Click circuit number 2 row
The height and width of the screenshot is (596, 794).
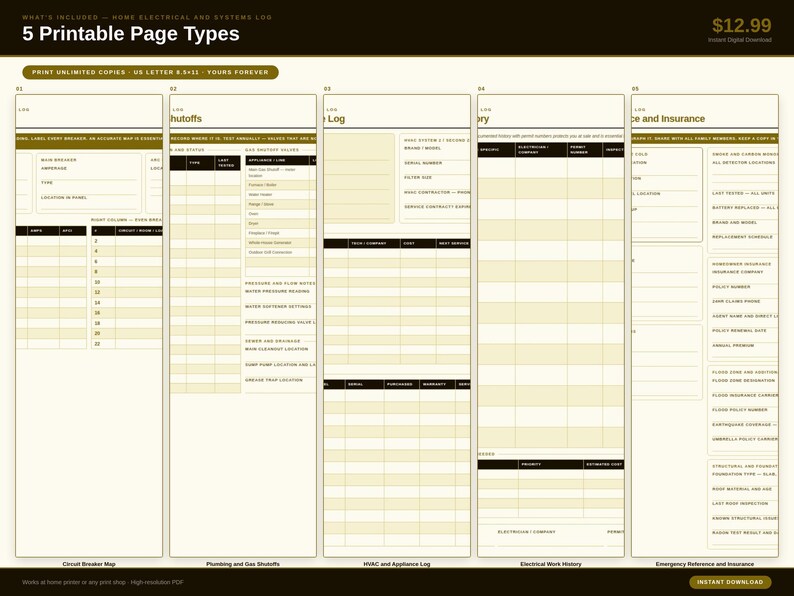tap(127, 241)
